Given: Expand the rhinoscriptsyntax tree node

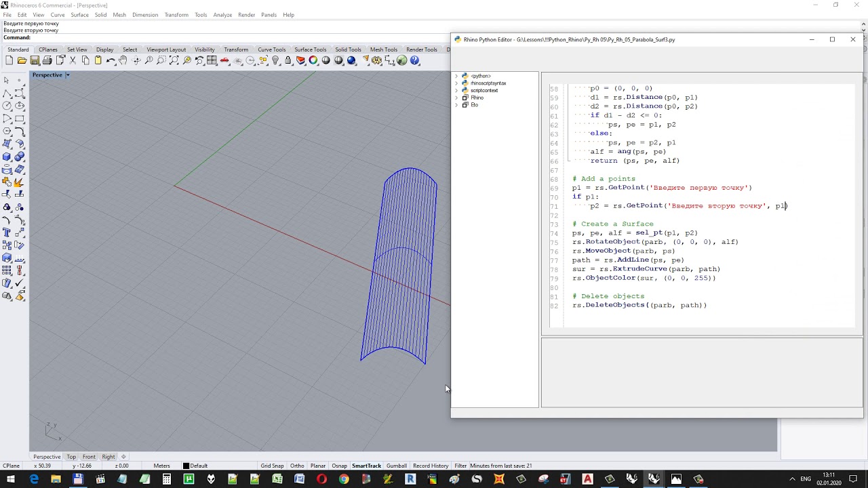Looking at the screenshot, I should coord(456,83).
